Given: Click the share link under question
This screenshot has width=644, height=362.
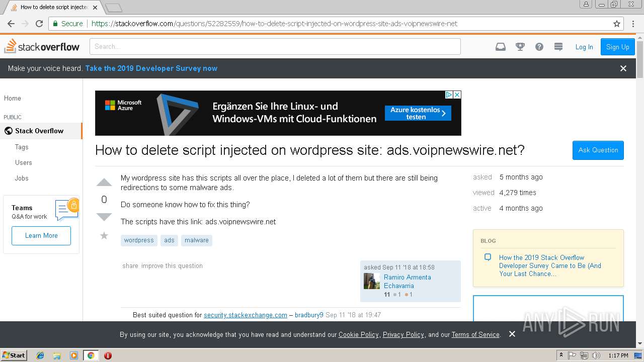Looking at the screenshot, I should [130, 265].
